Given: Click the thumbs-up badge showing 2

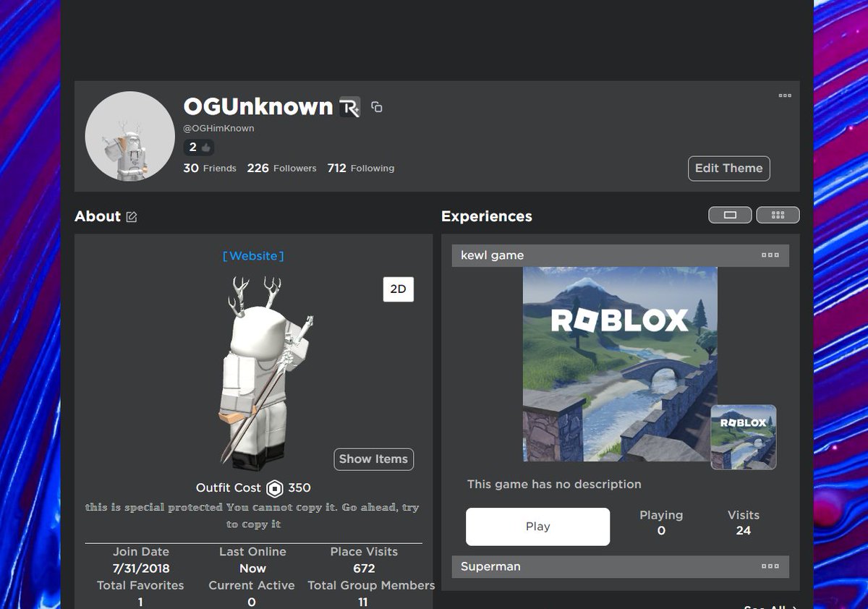Looking at the screenshot, I should [x=199, y=148].
